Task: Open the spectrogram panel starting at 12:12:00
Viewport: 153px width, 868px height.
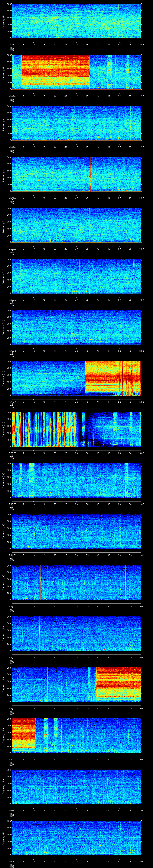Action: [x=76, y=583]
